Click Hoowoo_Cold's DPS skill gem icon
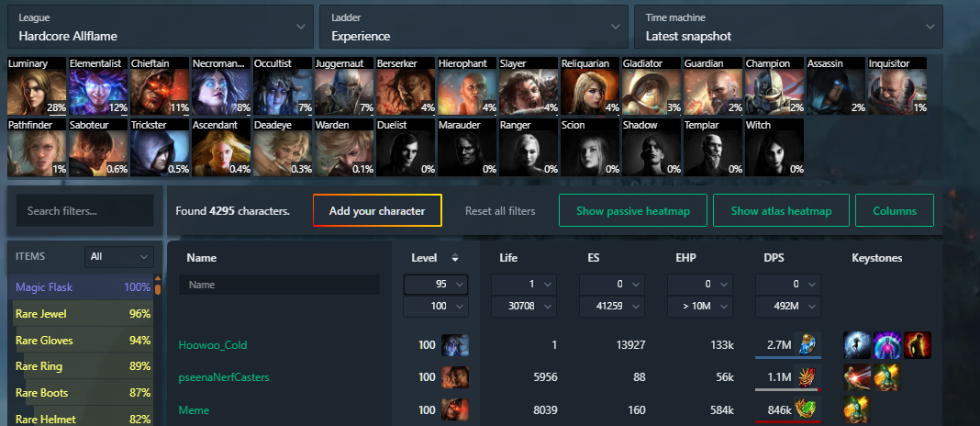980x426 pixels. [807, 344]
